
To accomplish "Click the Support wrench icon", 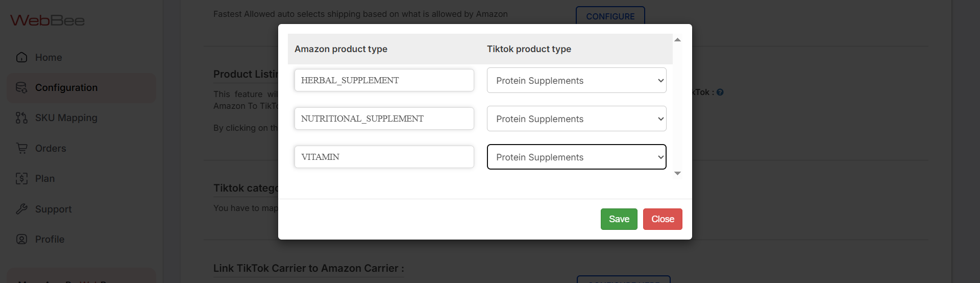I will [x=21, y=209].
